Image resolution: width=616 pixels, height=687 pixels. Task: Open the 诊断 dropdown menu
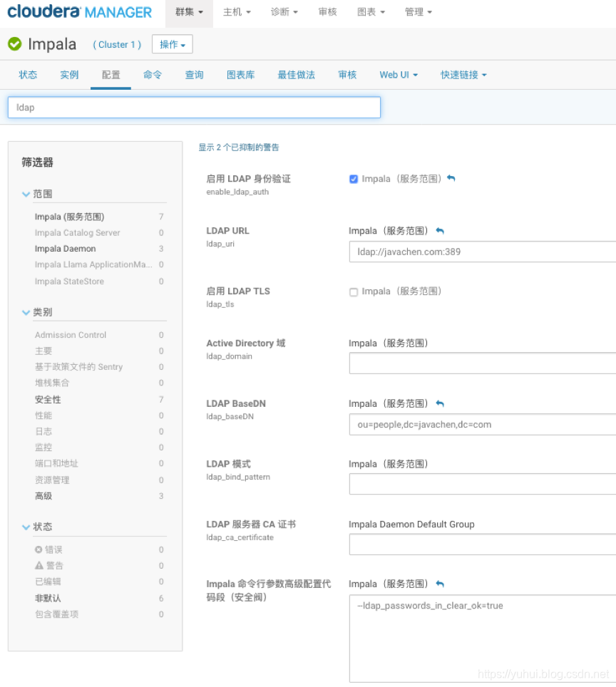point(284,12)
